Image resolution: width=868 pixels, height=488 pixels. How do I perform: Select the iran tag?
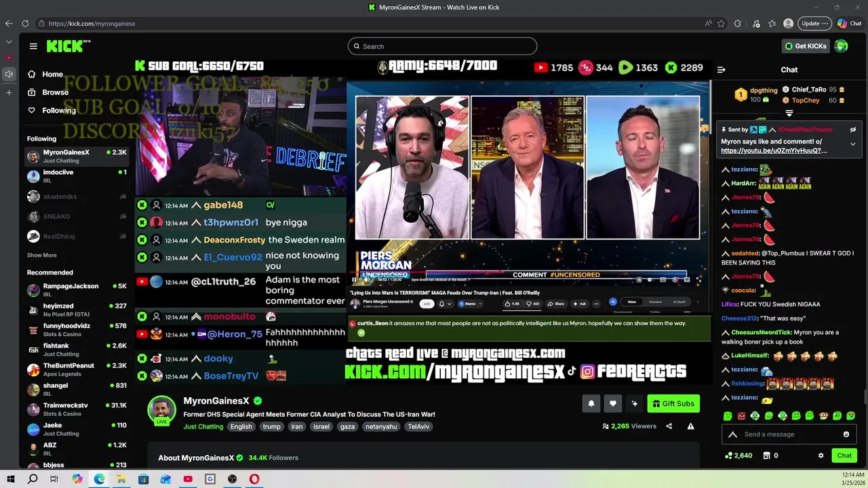[x=296, y=426]
